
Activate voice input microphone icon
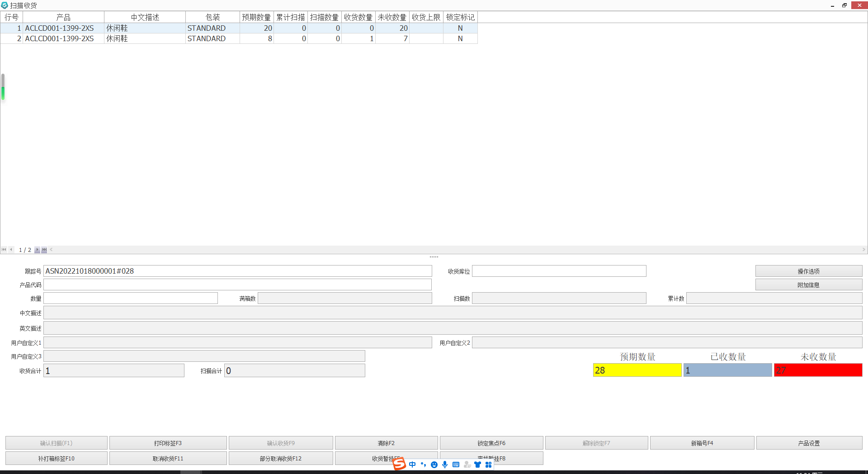(445, 465)
